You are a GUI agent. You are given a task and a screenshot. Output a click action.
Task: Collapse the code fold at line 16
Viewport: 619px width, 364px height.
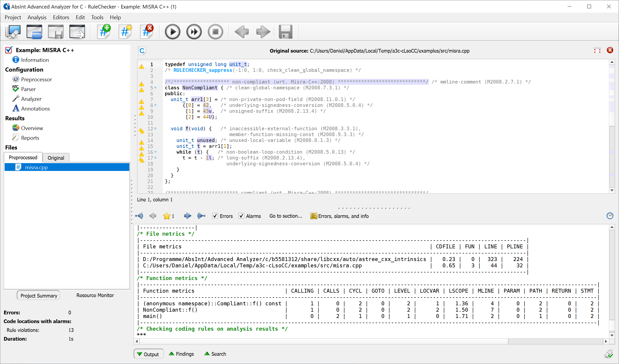(155, 152)
